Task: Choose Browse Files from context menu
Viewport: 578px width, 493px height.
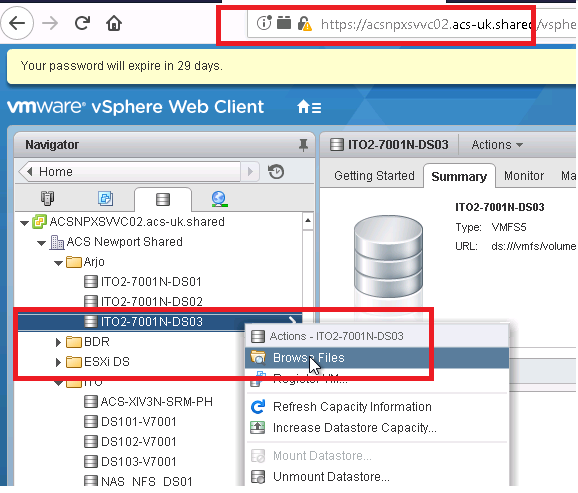Action: coord(376,358)
